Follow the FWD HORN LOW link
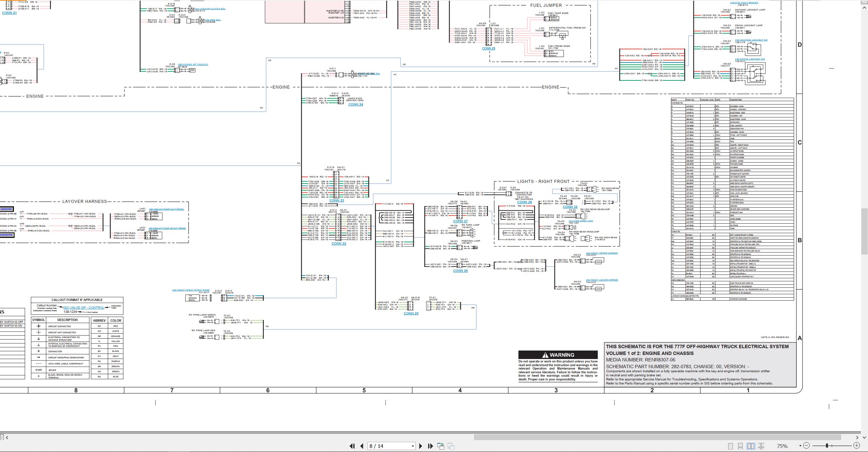The image size is (868, 452). (x=581, y=221)
